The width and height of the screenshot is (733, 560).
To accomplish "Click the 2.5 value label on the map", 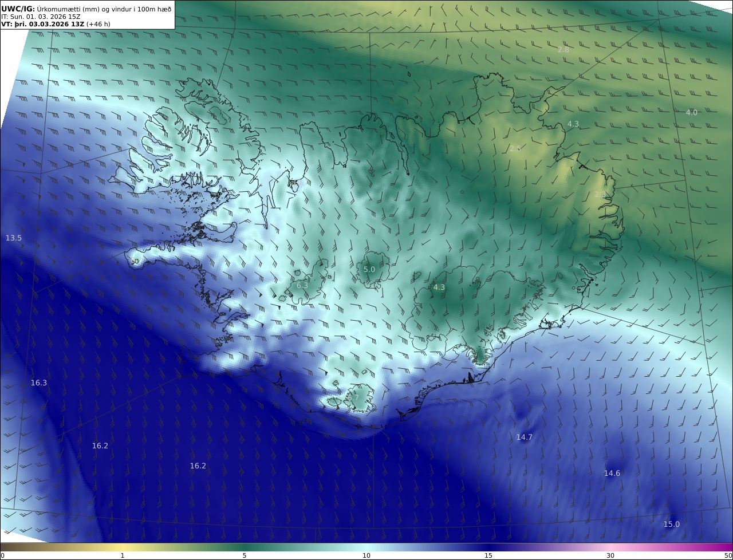I will [515, 148].
